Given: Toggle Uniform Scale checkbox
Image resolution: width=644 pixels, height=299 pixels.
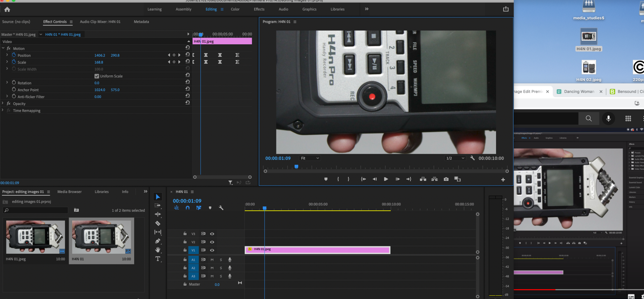Looking at the screenshot, I should click(x=97, y=76).
